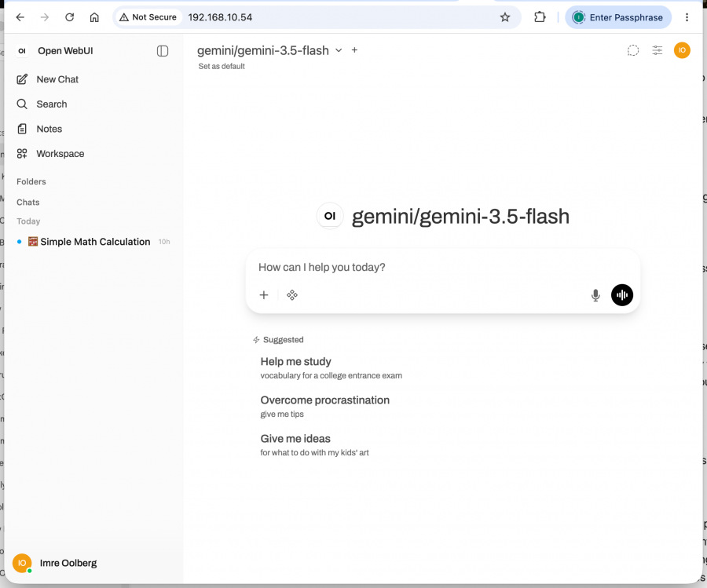Click the Search magnifier icon

pos(22,104)
